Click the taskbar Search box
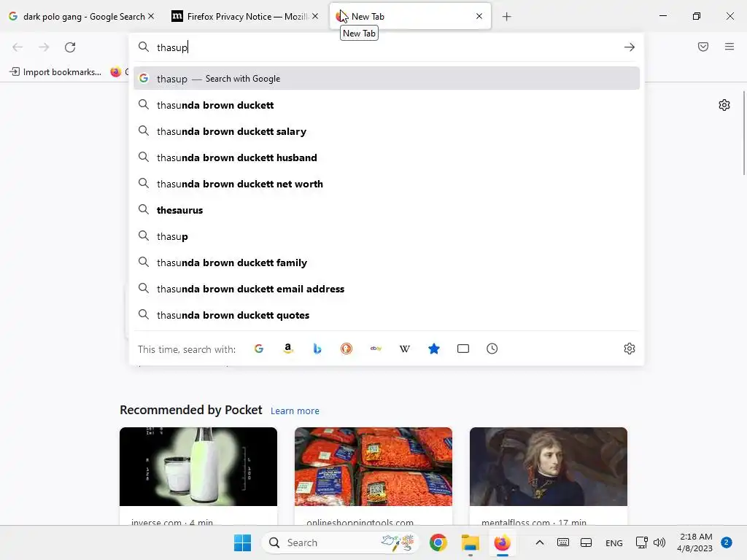747x560 pixels. click(341, 542)
